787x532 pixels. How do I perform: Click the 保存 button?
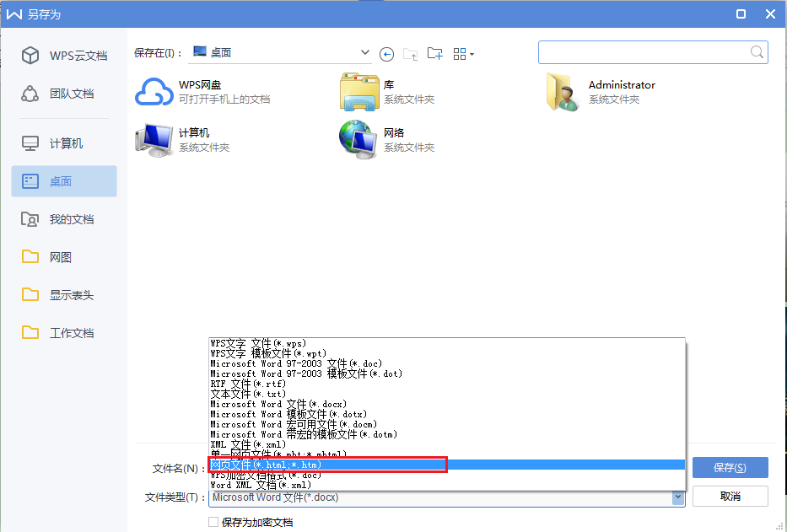[x=730, y=468]
